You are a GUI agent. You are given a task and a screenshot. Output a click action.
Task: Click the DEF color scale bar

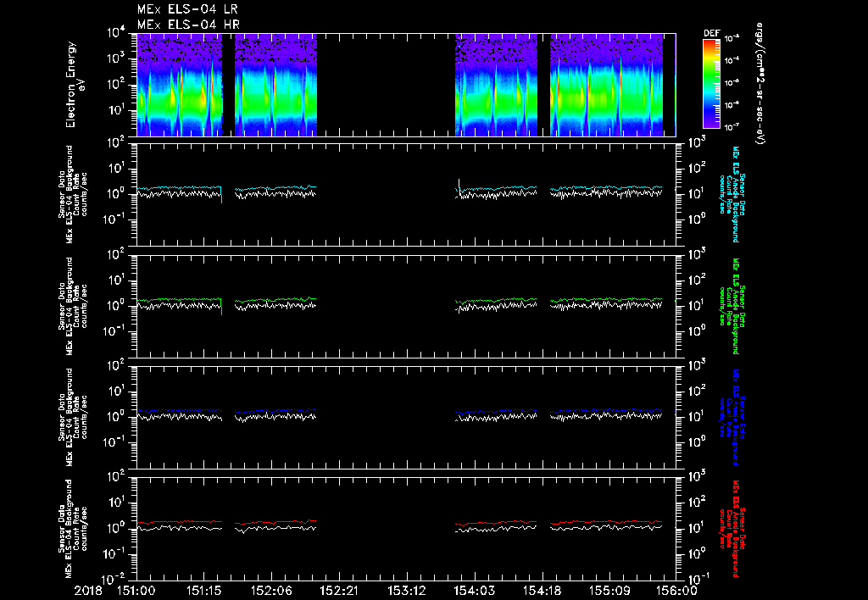pyautogui.click(x=711, y=83)
